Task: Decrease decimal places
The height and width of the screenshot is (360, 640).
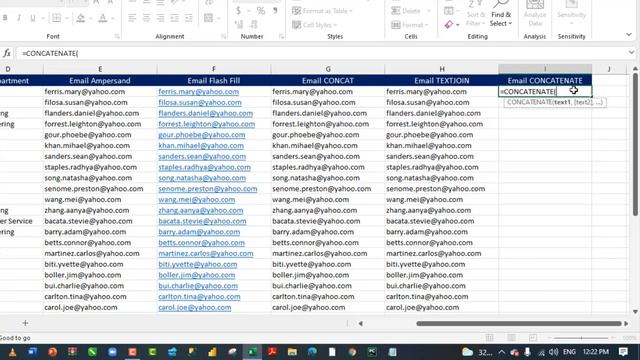Action: tap(253, 25)
